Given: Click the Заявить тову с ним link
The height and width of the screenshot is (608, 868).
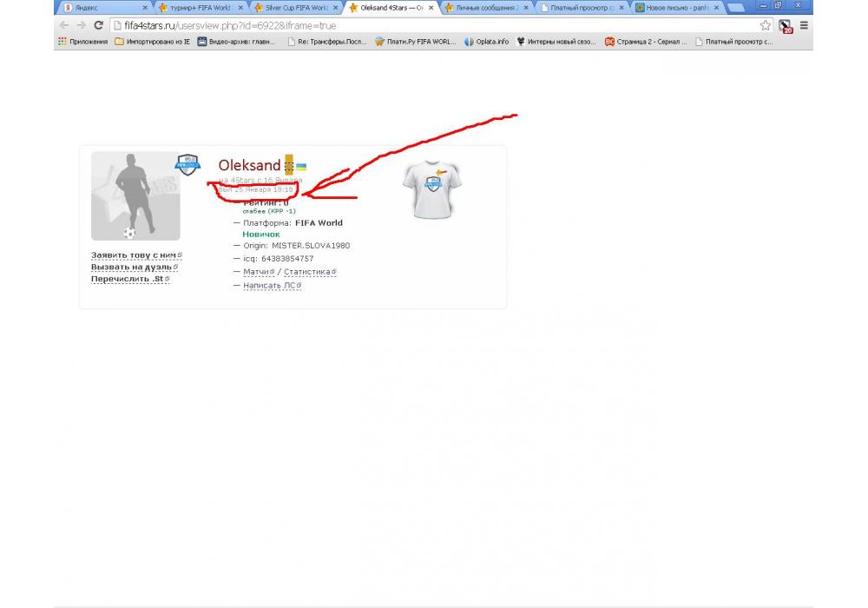Looking at the screenshot, I should pos(134,255).
